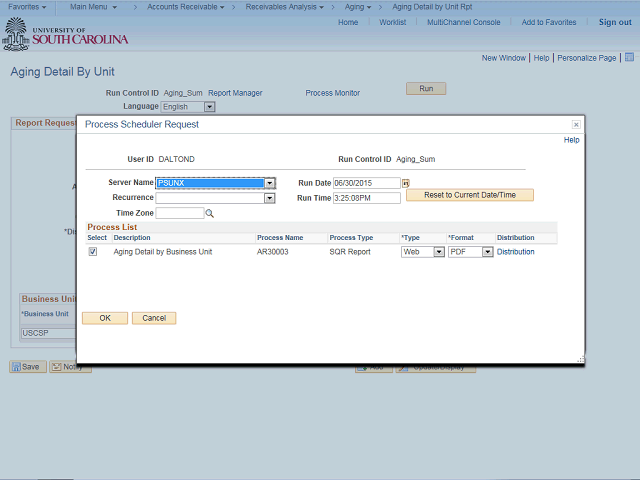Screen dimensions: 640x480
Task: Open the Distribution link in process row
Action: (x=516, y=252)
